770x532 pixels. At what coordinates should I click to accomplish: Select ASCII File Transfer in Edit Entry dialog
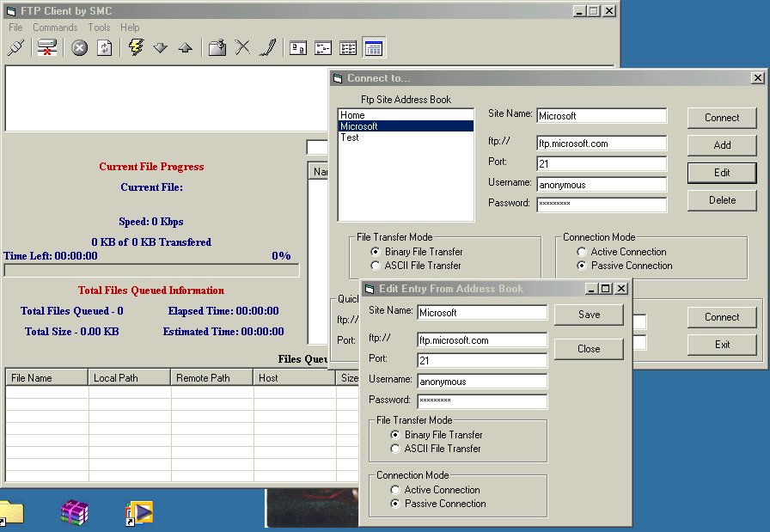[x=396, y=449]
